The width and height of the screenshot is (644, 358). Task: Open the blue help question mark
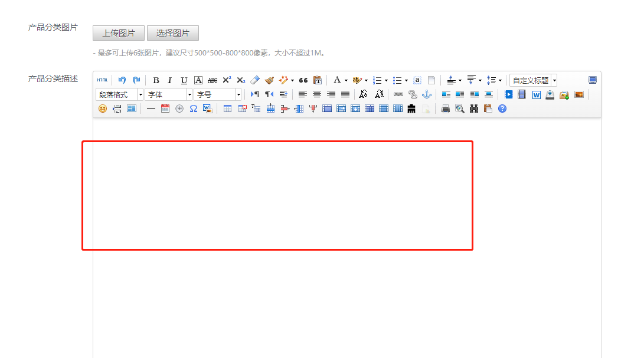pyautogui.click(x=502, y=109)
